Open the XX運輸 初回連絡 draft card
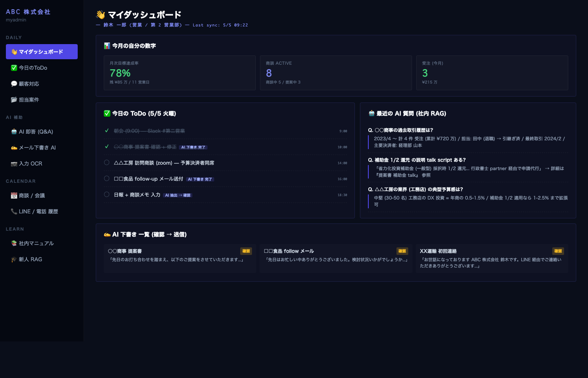 (x=492, y=259)
